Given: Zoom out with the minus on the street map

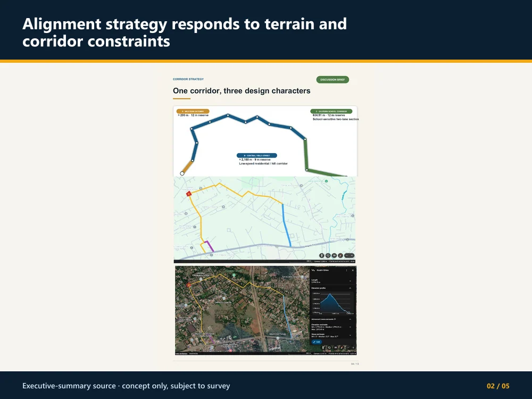Looking at the screenshot, I should (x=347, y=255).
